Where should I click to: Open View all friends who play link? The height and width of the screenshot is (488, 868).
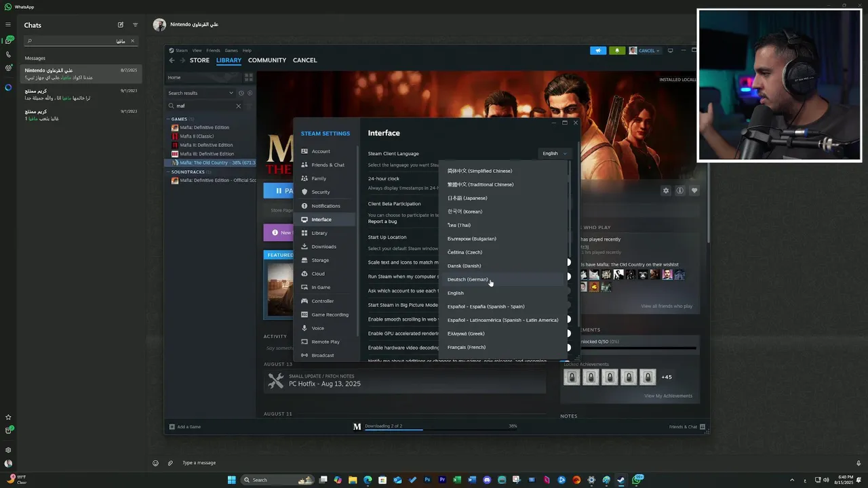[x=667, y=306]
